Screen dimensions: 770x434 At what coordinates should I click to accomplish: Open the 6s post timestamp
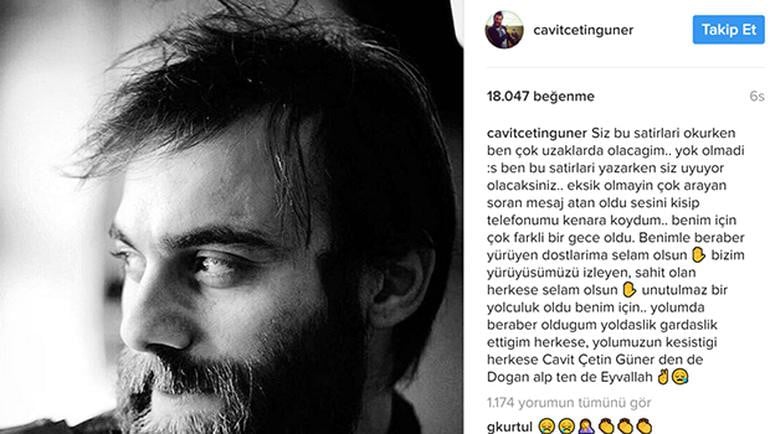(757, 96)
